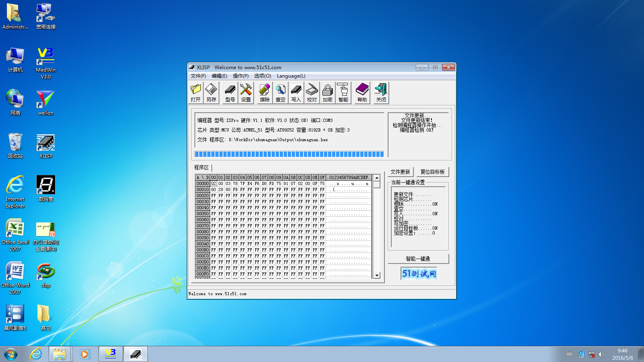Click the 另存 (Save As) toolbar icon

[x=211, y=93]
